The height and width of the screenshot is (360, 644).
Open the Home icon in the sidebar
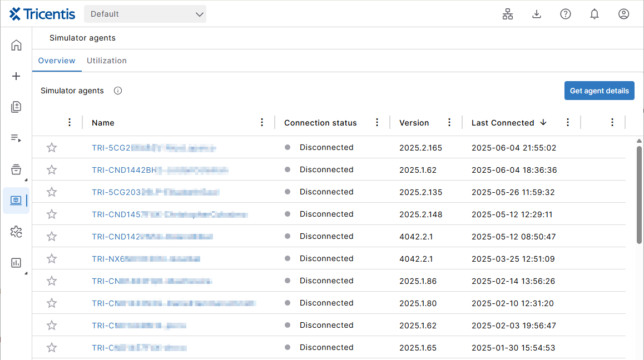pyautogui.click(x=16, y=45)
